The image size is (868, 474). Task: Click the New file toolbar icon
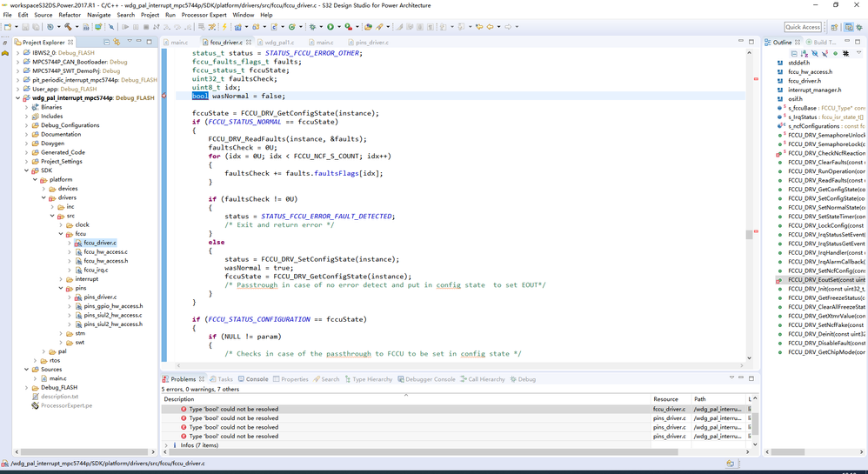[x=8, y=27]
